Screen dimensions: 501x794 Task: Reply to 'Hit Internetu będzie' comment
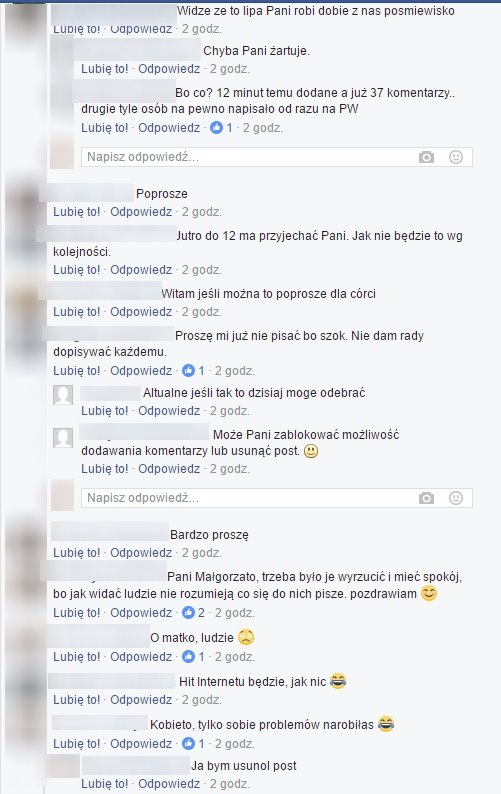(141, 700)
